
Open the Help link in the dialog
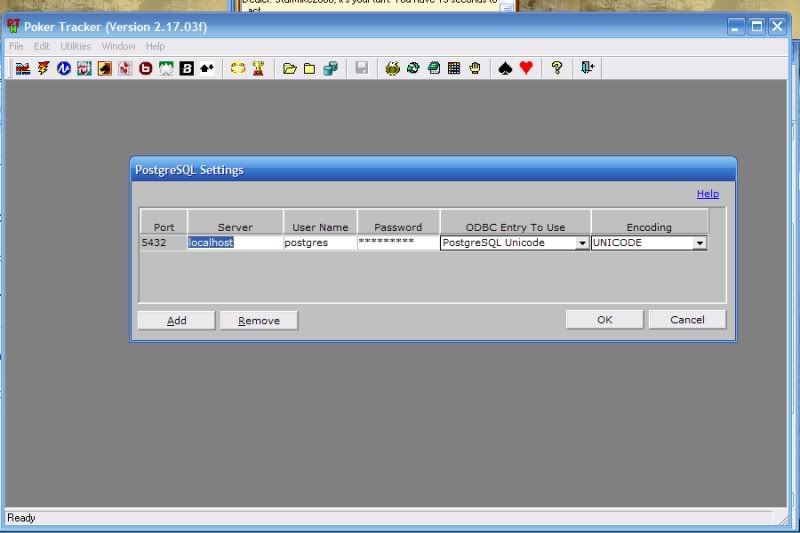[707, 194]
